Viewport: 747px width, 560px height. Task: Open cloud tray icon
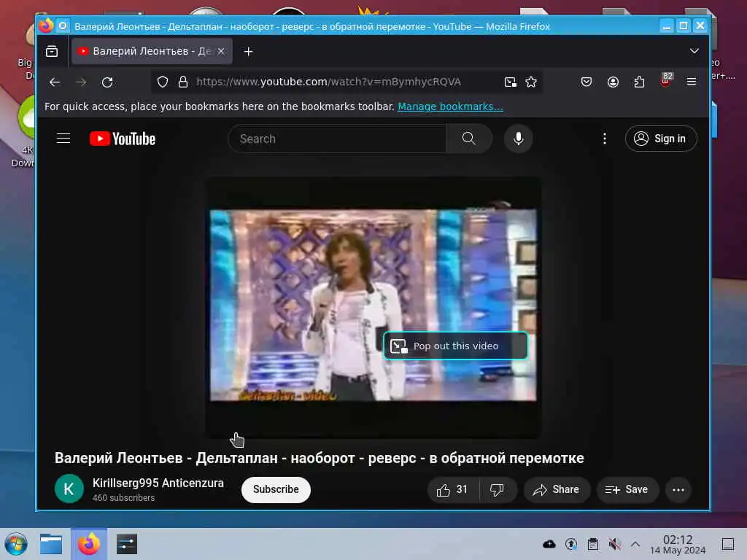tap(549, 544)
